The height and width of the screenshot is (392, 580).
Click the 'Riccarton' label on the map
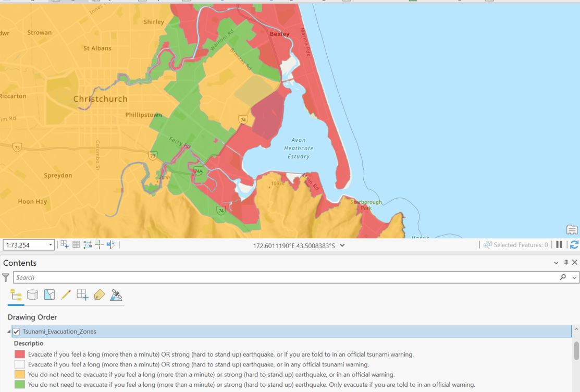click(14, 96)
